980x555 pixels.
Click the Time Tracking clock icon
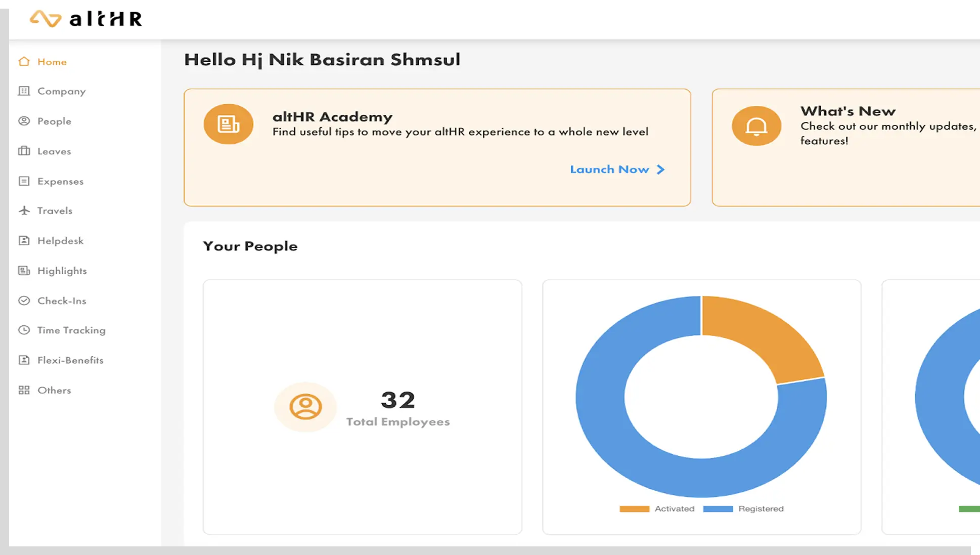(x=24, y=330)
